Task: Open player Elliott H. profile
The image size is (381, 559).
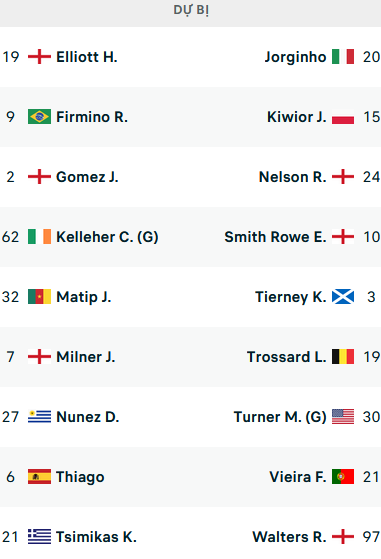Action: tap(87, 57)
